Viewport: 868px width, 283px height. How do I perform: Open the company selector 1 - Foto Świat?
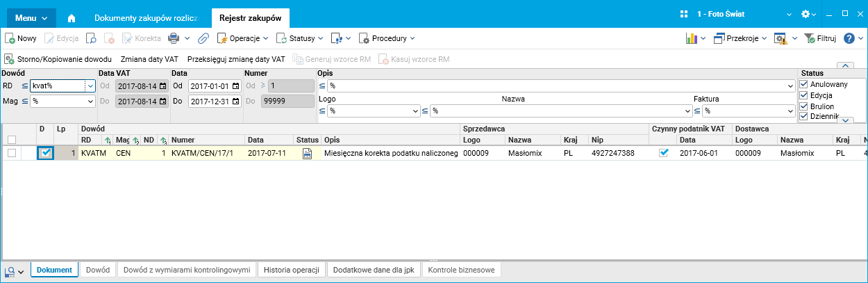743,14
